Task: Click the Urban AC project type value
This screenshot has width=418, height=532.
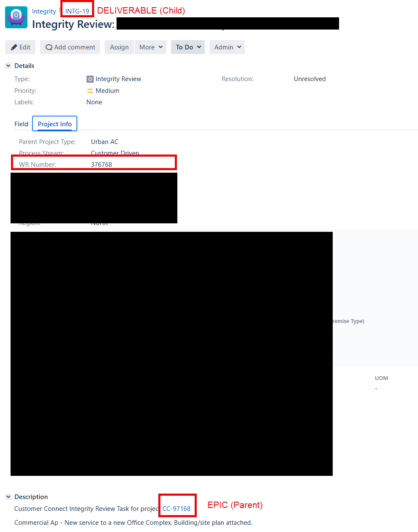Action: pos(105,142)
